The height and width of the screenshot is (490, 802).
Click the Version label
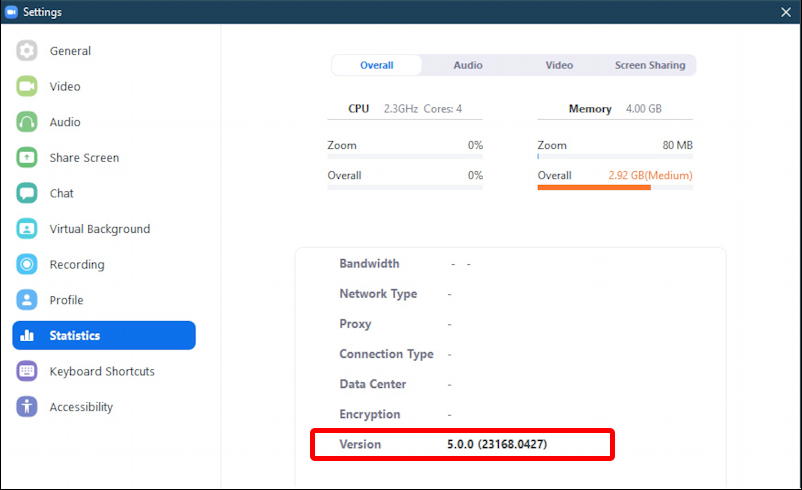pos(360,444)
